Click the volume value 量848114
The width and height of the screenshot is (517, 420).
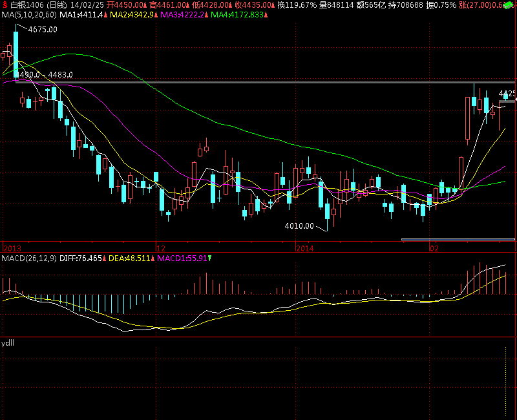coord(336,5)
